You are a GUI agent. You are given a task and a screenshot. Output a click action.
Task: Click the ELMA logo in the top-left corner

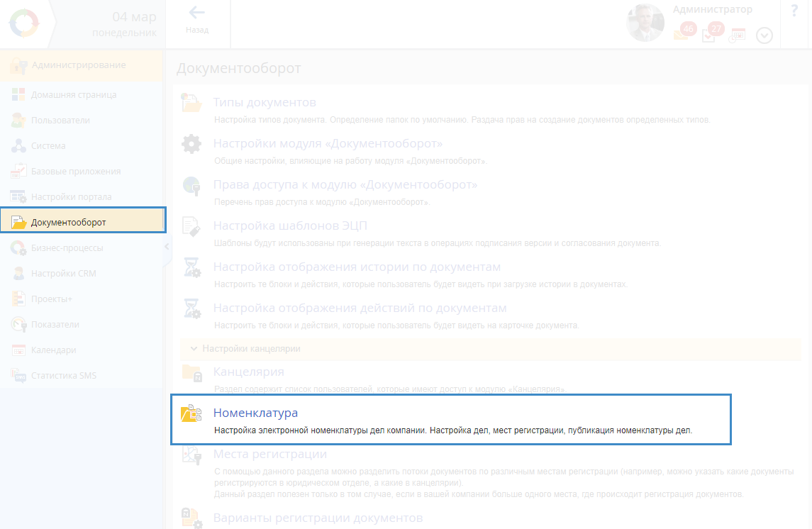25,23
